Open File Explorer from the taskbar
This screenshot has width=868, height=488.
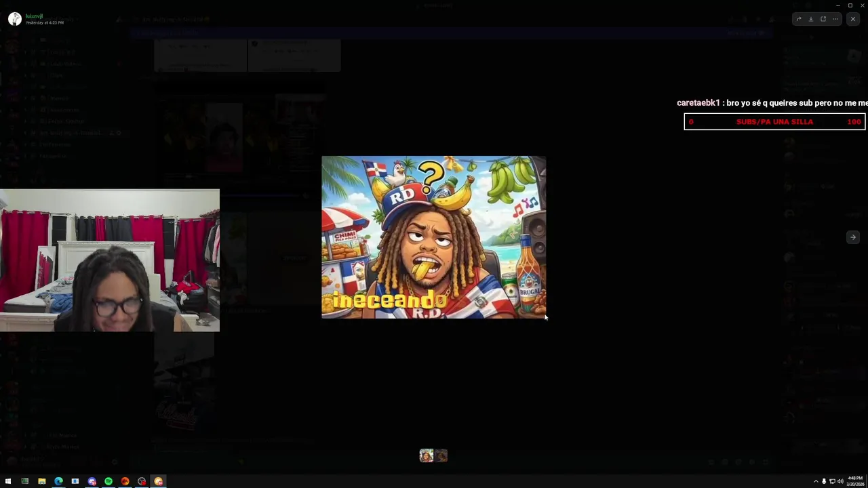tap(42, 481)
